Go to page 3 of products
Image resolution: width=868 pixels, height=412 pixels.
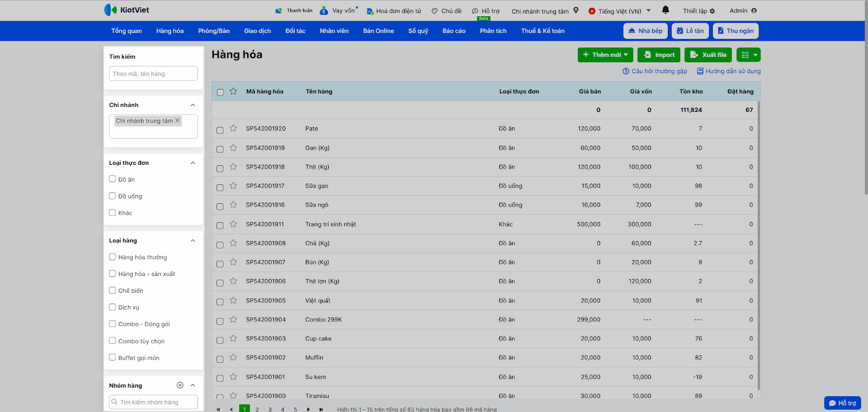[x=270, y=409]
